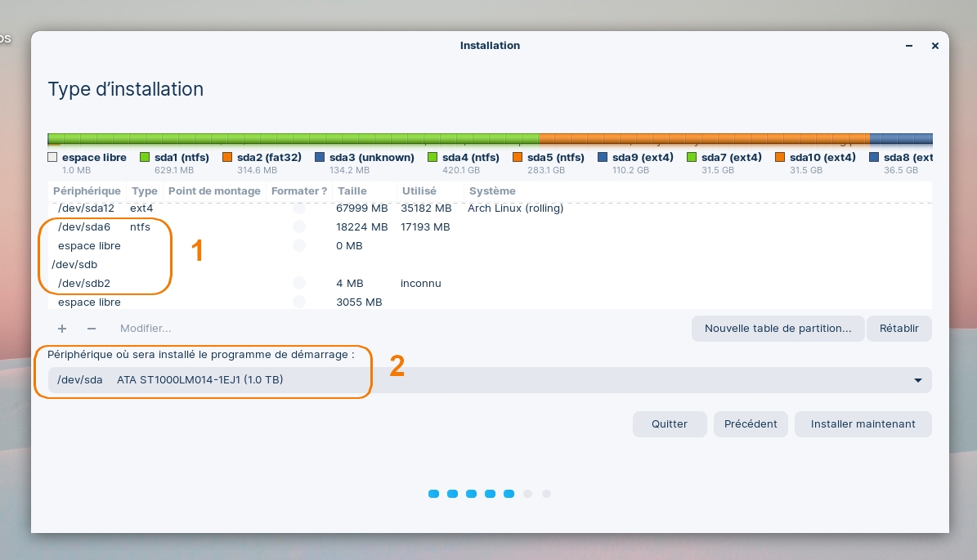
Task: Close the Installation window
Action: [x=935, y=47]
